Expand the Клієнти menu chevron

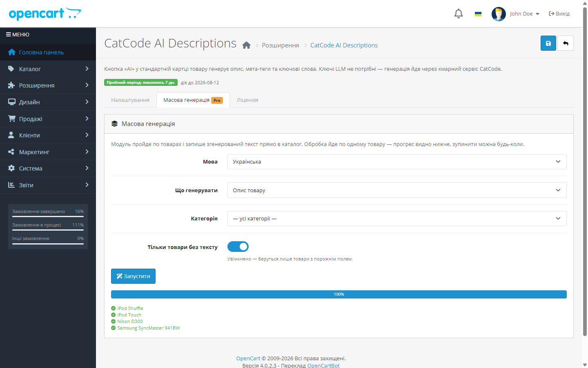87,135
